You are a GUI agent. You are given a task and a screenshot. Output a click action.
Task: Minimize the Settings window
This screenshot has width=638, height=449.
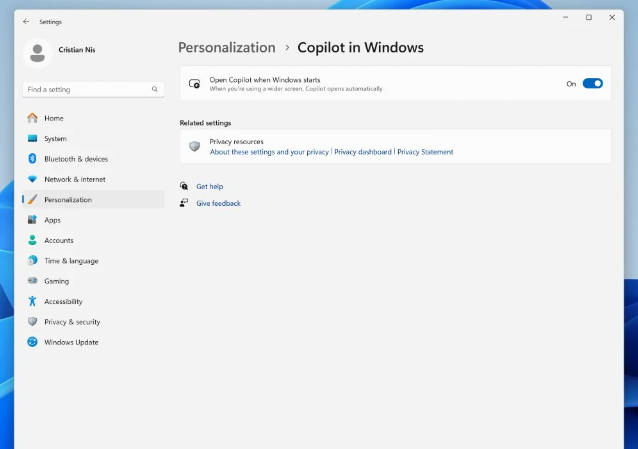click(x=565, y=18)
